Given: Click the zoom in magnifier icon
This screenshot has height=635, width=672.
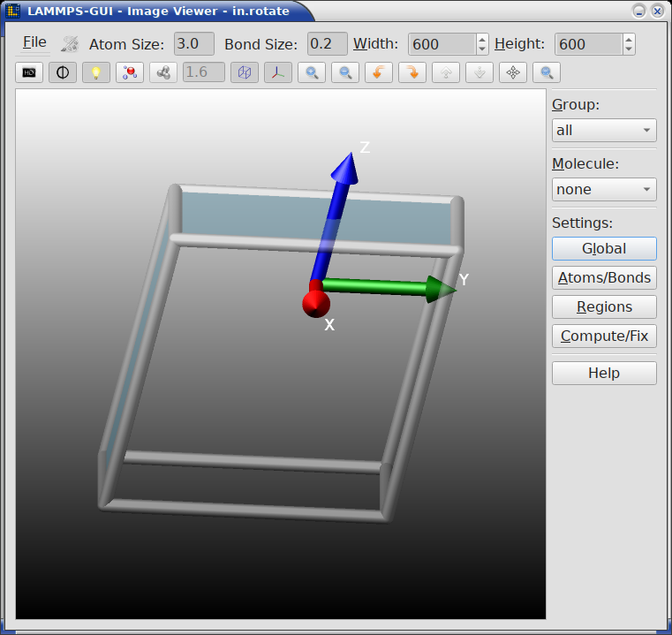Looking at the screenshot, I should [x=312, y=72].
